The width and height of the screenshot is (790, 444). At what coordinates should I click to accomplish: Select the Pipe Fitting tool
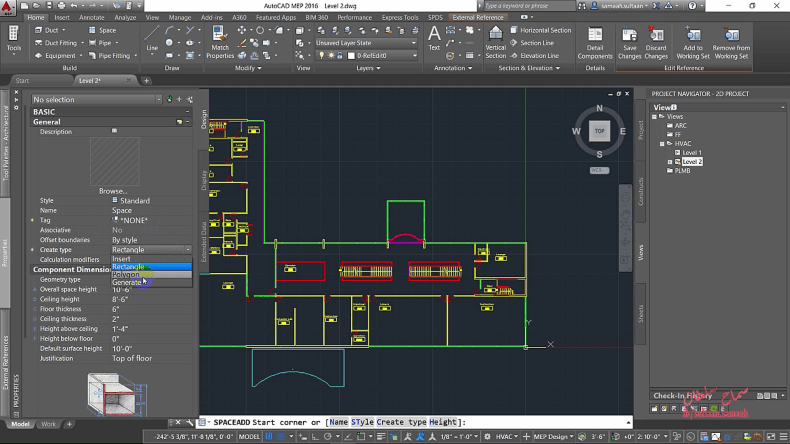109,56
